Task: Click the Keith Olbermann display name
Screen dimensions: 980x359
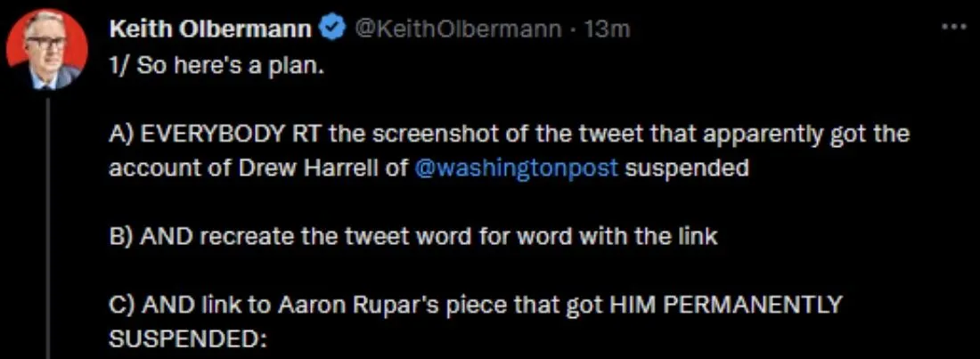Action: click(x=211, y=29)
